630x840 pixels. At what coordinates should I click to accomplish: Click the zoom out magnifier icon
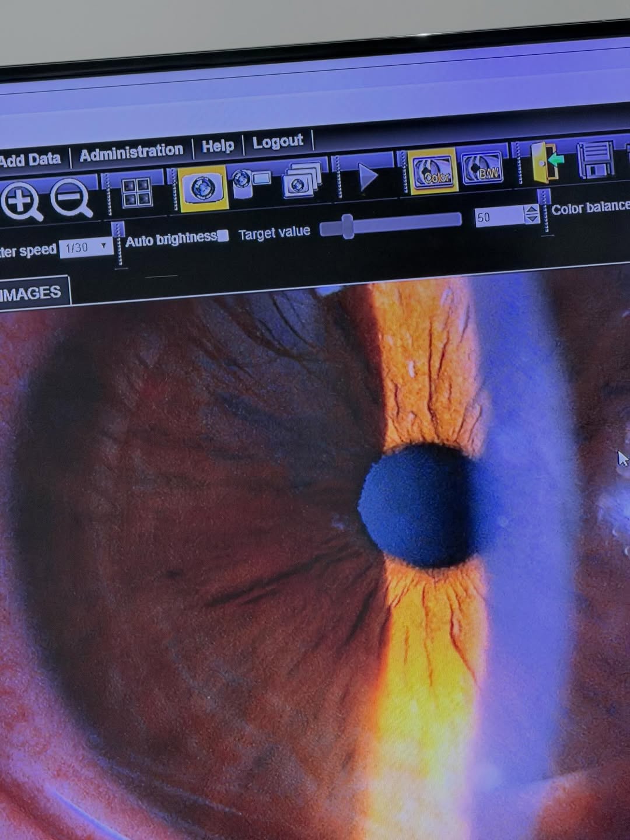[71, 198]
